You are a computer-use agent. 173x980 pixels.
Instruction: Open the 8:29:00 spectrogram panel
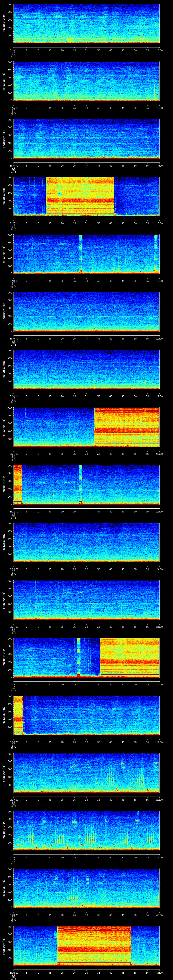[x=86, y=888]
